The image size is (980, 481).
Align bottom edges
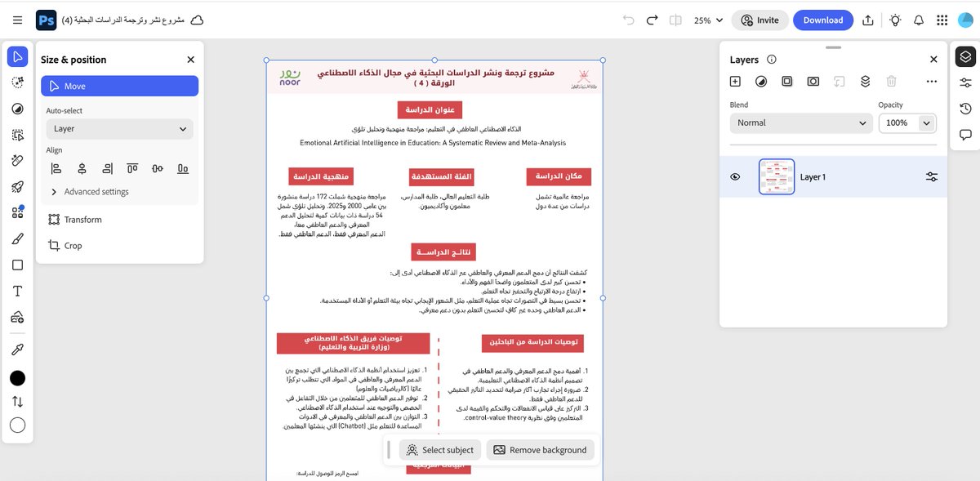183,169
